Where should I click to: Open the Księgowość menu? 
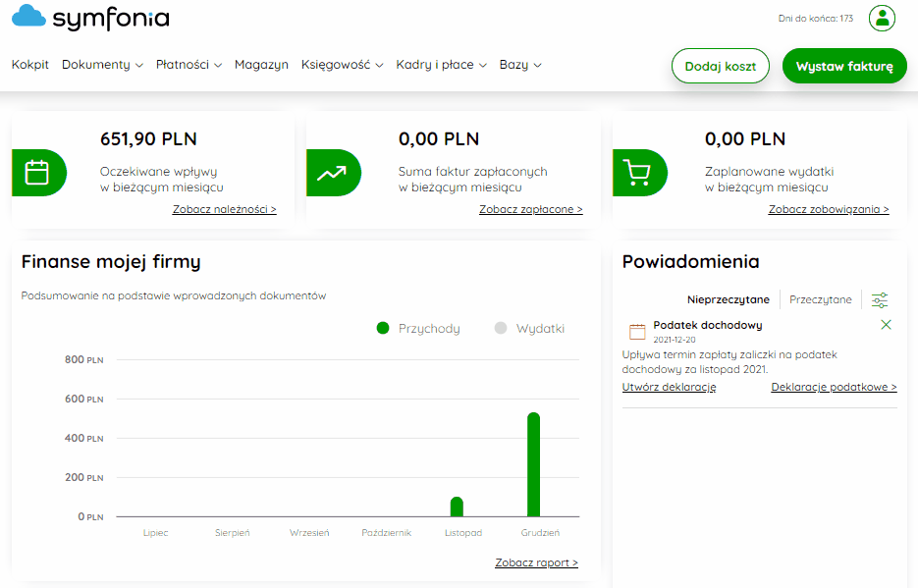[x=336, y=65]
